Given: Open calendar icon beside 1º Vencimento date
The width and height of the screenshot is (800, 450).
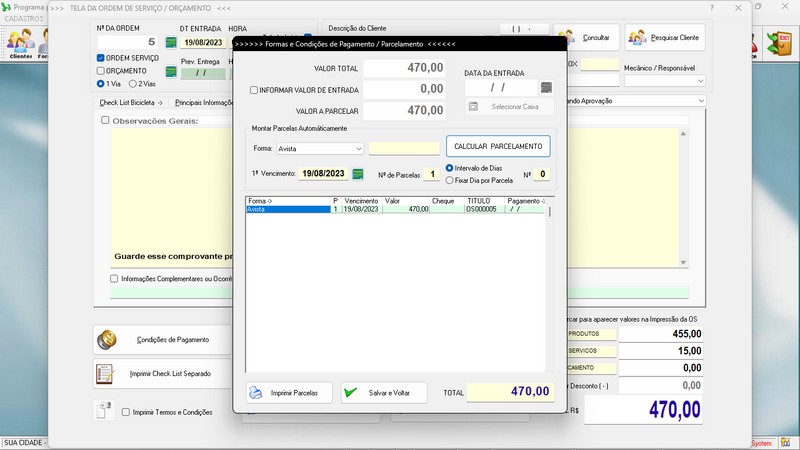Looking at the screenshot, I should [358, 174].
